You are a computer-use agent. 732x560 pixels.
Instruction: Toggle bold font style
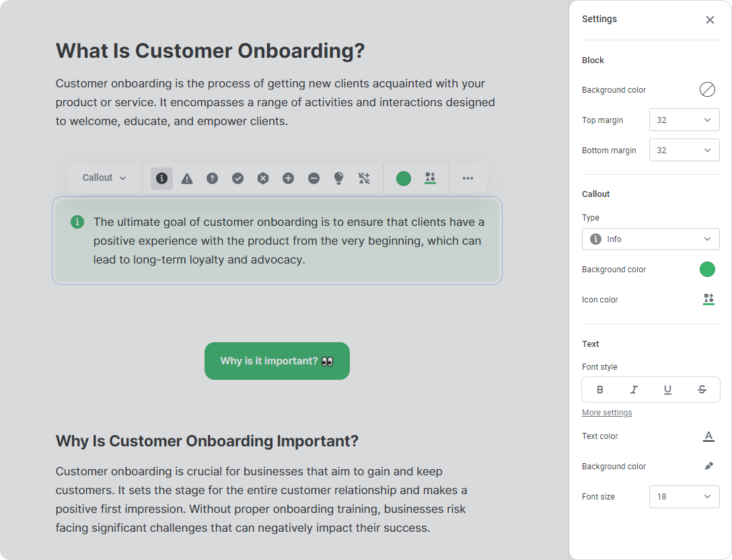point(600,390)
